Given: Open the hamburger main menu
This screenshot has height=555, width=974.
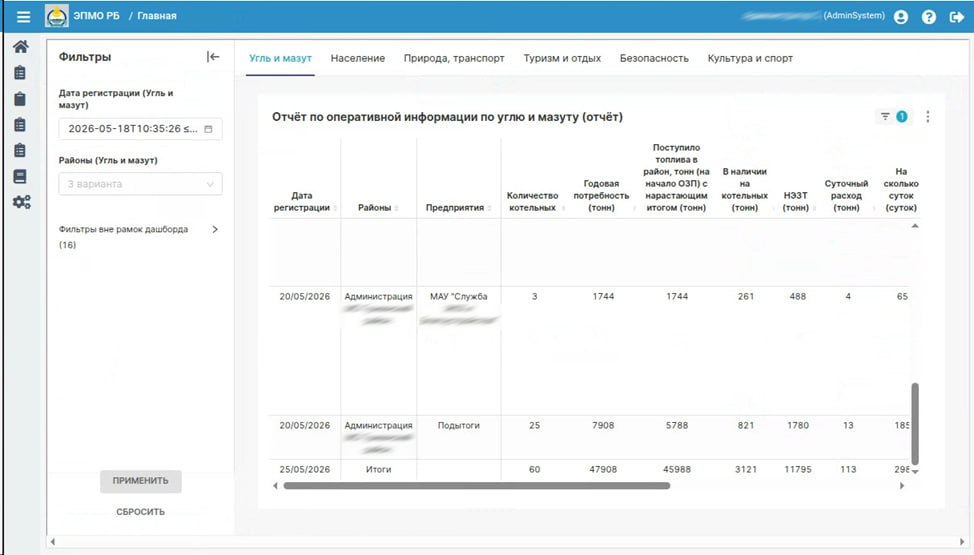Looking at the screenshot, I should pyautogui.click(x=24, y=17).
